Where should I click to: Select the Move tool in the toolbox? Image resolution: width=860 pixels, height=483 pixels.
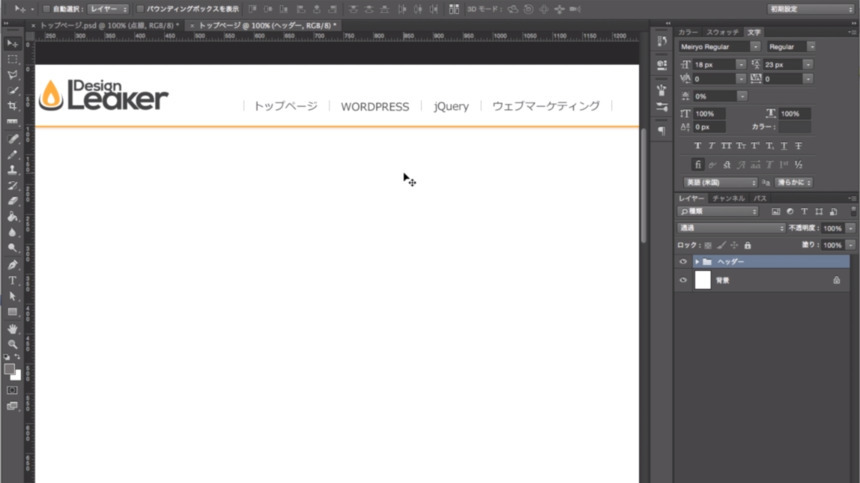12,43
